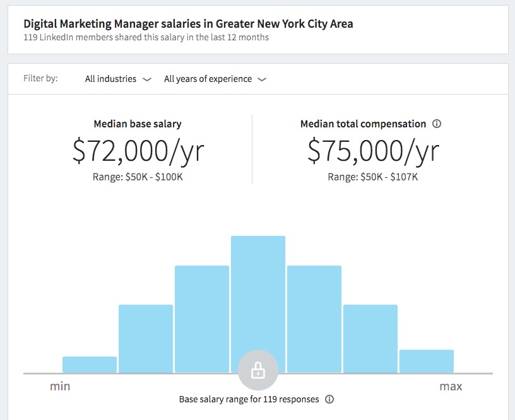Image resolution: width=515 pixels, height=420 pixels.
Task: Click the 119 LinkedIn members subtitle text
Action: (146, 37)
